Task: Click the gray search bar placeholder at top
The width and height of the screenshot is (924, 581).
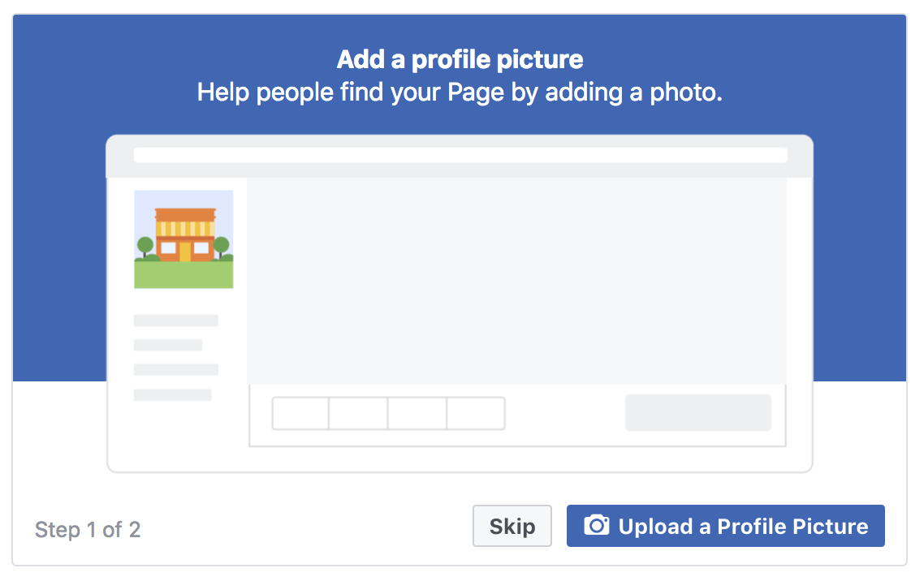Action: pos(461,154)
